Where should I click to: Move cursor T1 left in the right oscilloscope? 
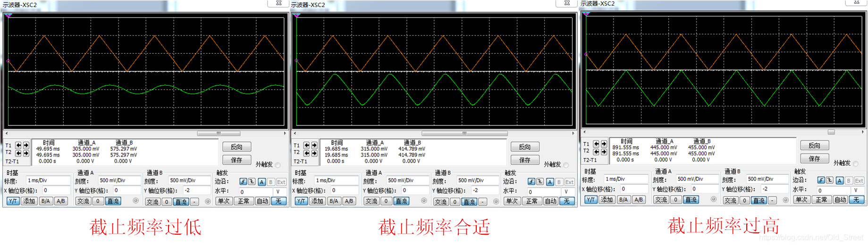[597, 144]
